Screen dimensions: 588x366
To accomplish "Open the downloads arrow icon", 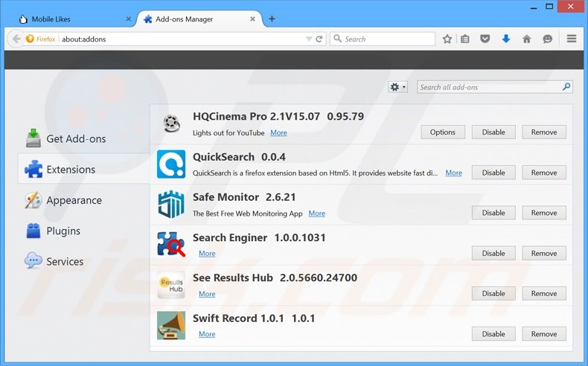I will 506,39.
